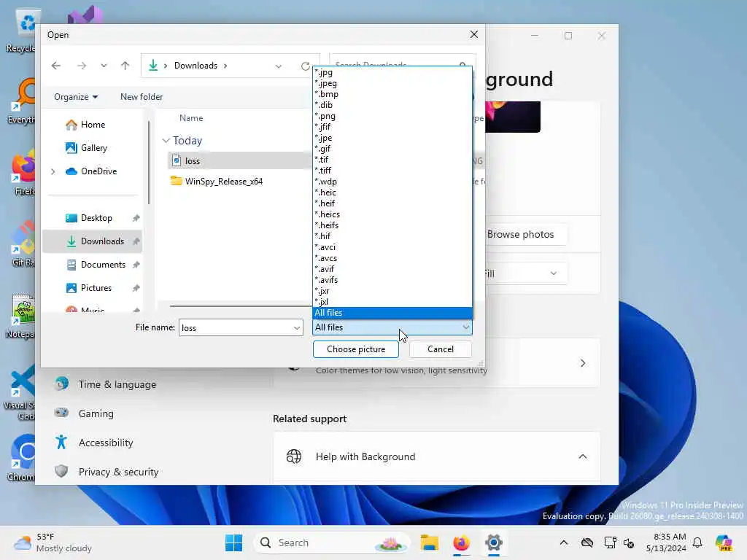The width and height of the screenshot is (747, 560).
Task: Open taskbar clock and date
Action: pyautogui.click(x=666, y=542)
